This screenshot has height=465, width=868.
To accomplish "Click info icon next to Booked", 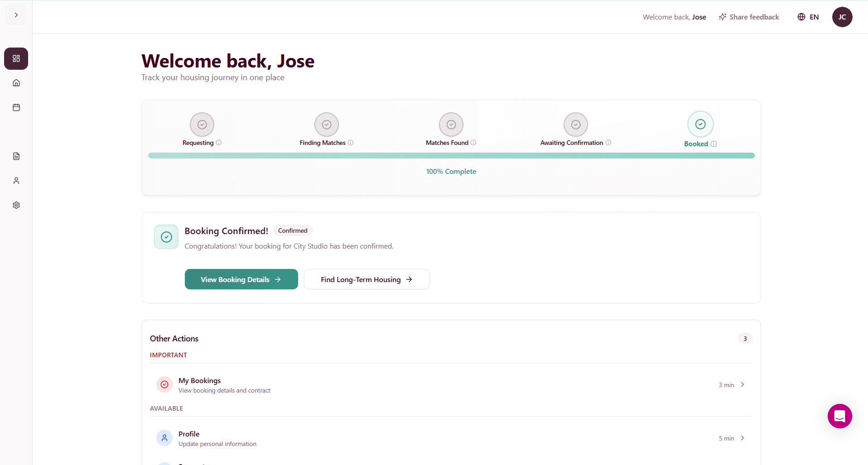I will tap(714, 144).
